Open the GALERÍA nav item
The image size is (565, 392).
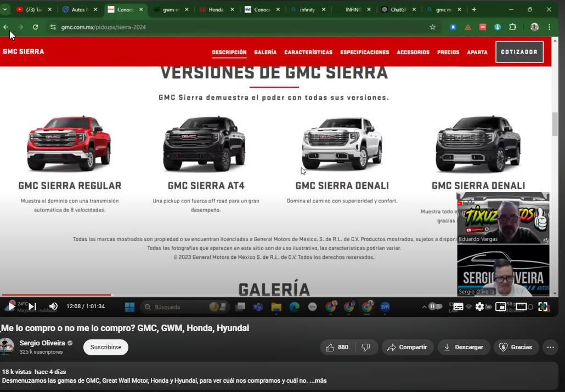click(x=265, y=52)
